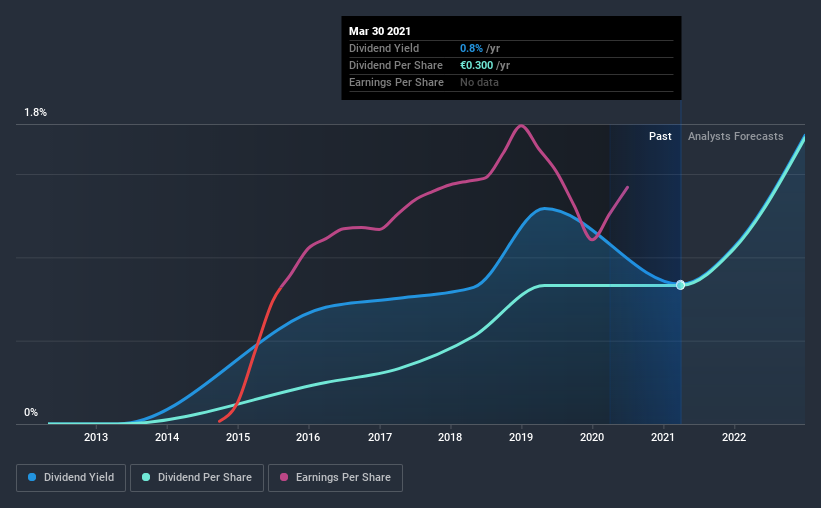The width and height of the screenshot is (821, 508).
Task: Click the pink Earnings Per Share legend dot
Action: 284,477
